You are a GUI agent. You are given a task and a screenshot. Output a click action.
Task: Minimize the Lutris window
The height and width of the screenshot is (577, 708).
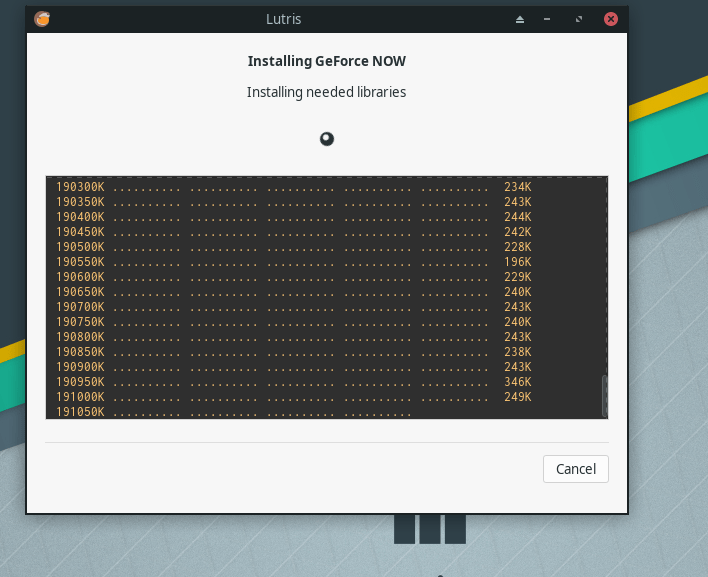point(547,19)
